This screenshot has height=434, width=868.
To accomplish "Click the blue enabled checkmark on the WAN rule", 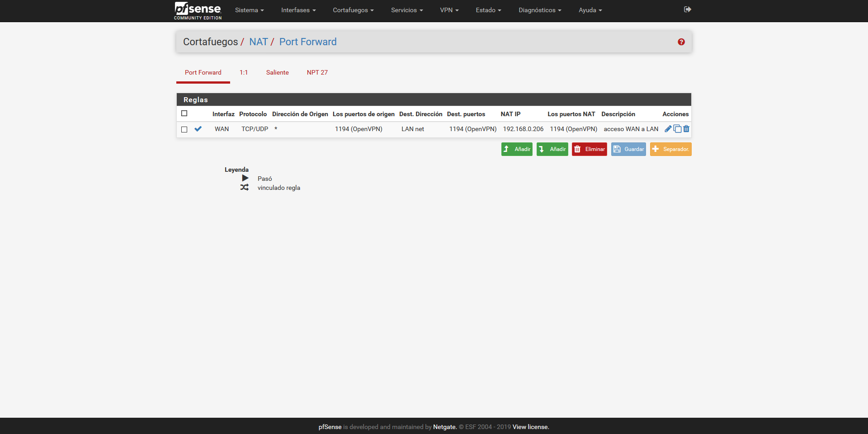I will point(198,129).
